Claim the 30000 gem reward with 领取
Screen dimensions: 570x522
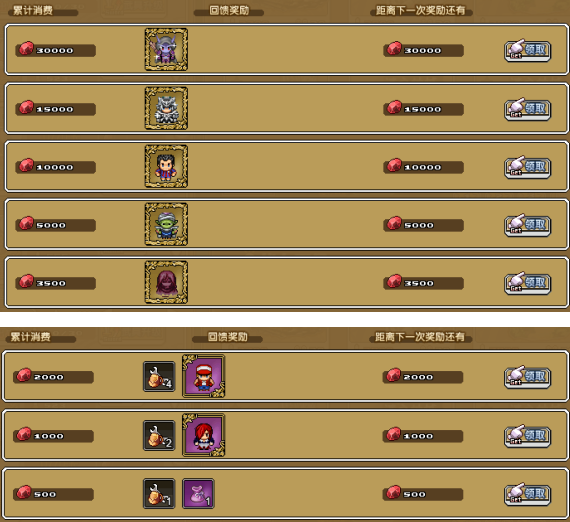[x=527, y=50]
